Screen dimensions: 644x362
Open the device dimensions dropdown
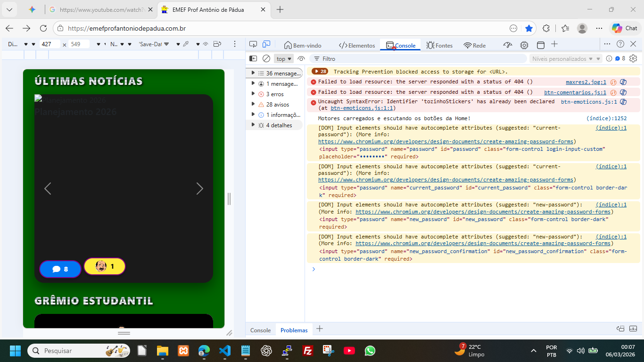tap(21, 44)
